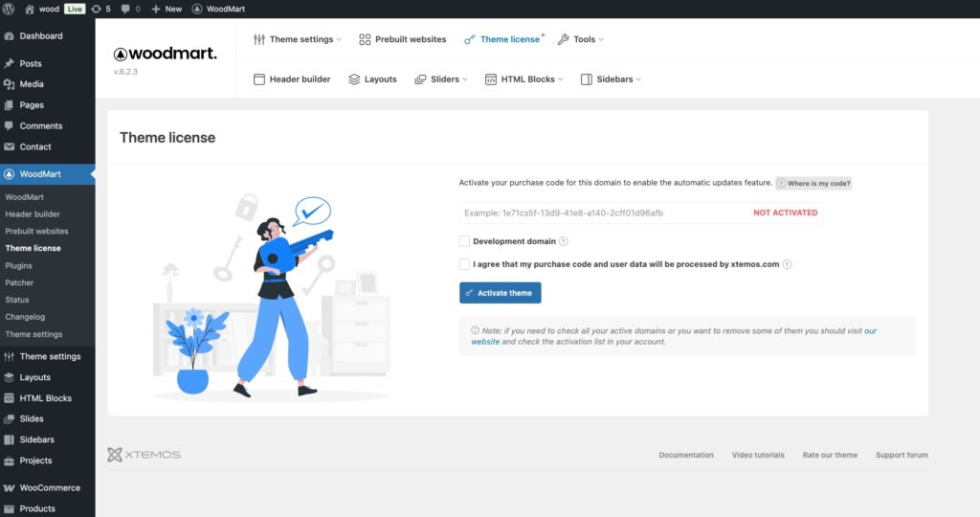Click the Activate theme button
This screenshot has width=980, height=517.
[500, 293]
